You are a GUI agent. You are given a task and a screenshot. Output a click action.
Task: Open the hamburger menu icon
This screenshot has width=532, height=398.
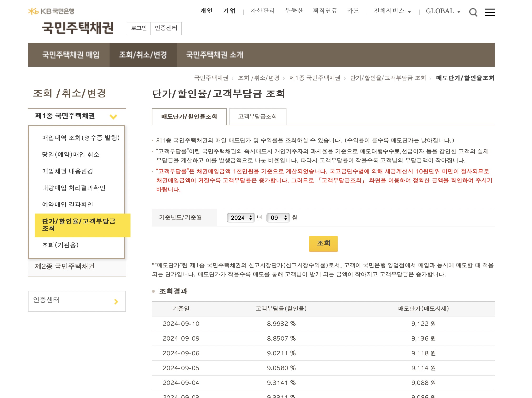pos(490,12)
